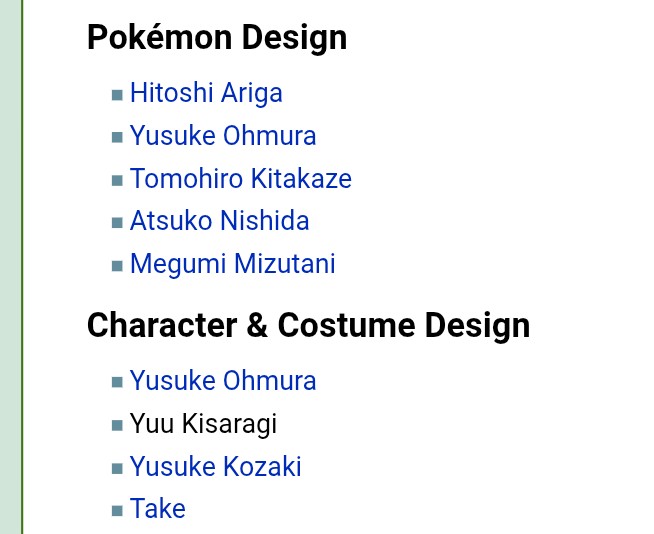Viewport: 654px width, 534px height.
Task: Open the Megumi Mizutani page link
Action: pos(232,264)
